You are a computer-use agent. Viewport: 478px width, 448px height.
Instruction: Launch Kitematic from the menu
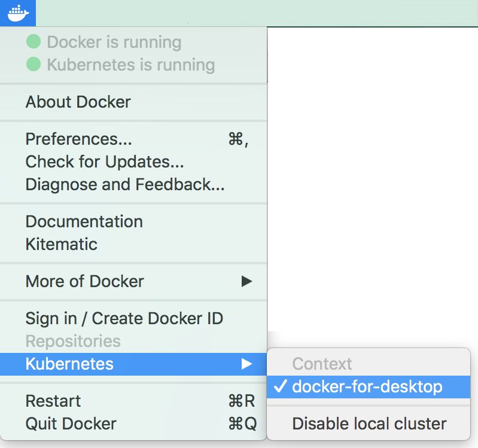coord(133,244)
